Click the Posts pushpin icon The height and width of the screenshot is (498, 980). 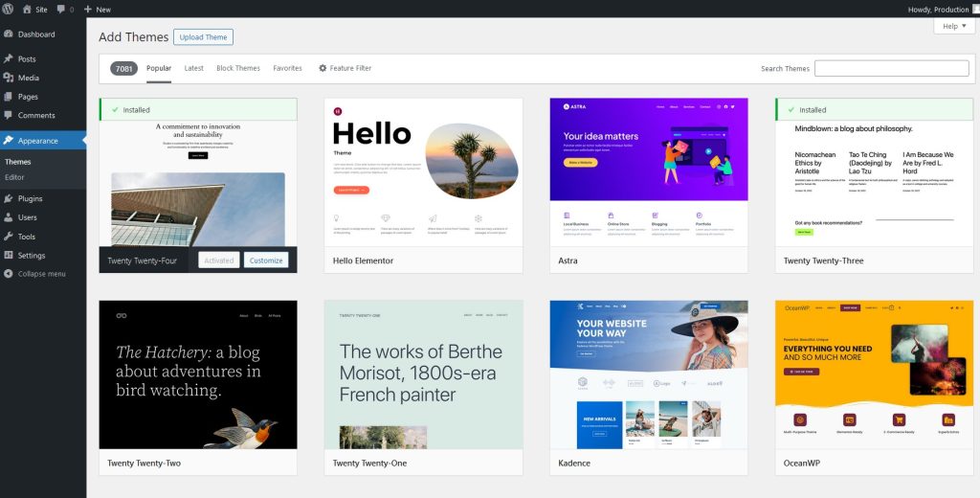pos(8,58)
